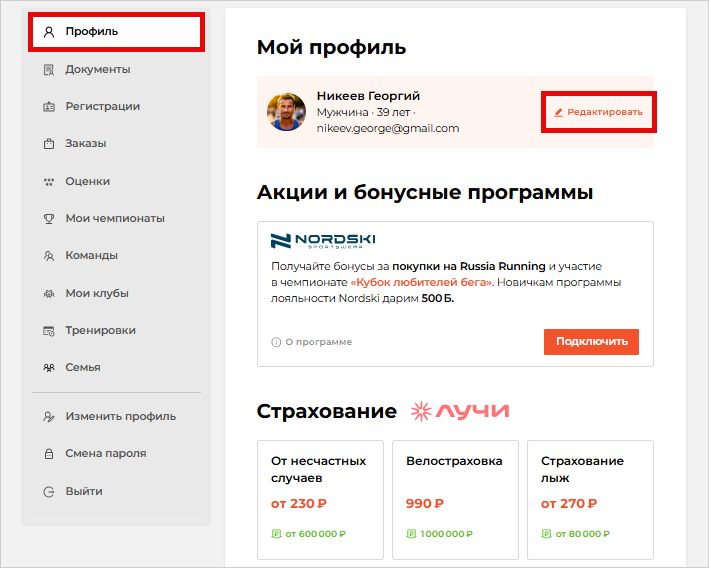Viewport: 709px width, 568px height.
Task: Click the logout arrow icon
Action: [48, 492]
